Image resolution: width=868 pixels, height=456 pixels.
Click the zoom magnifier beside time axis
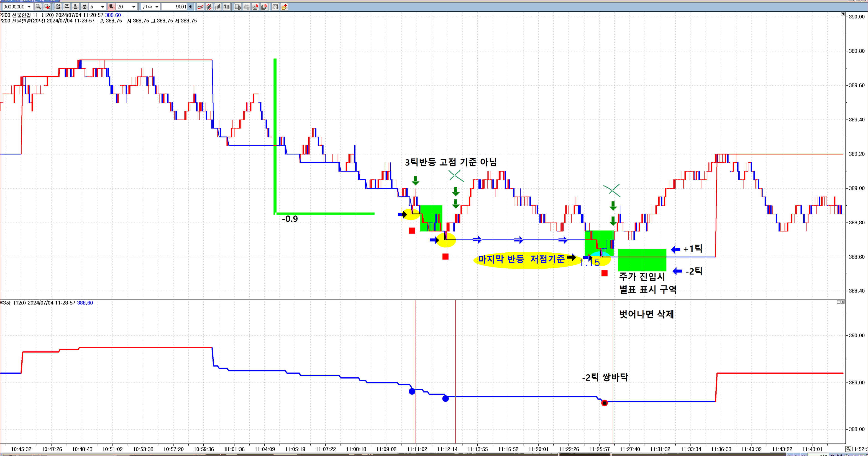tap(848, 449)
